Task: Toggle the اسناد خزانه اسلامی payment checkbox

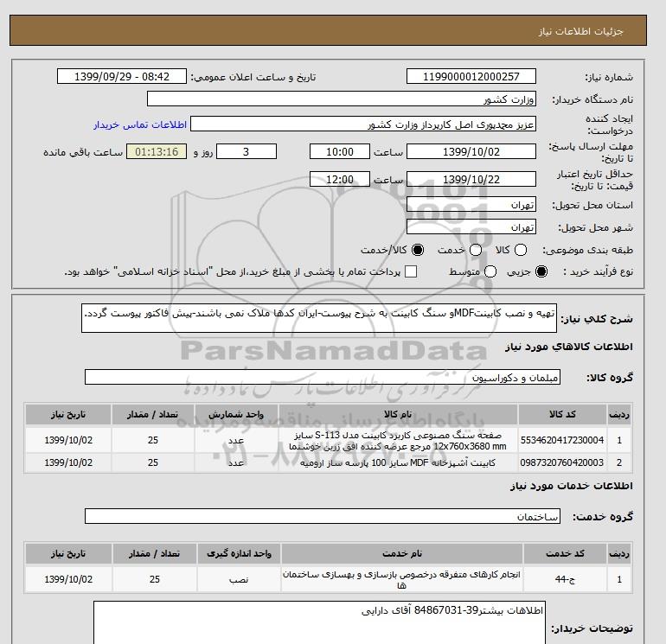Action: point(411,271)
